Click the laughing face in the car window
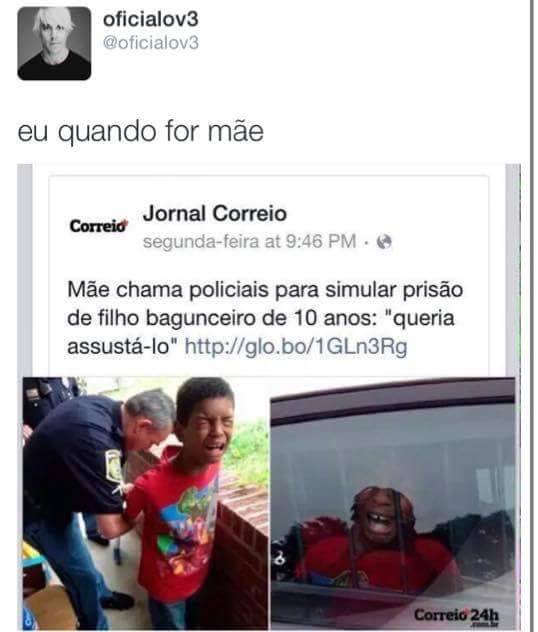The width and height of the screenshot is (538, 632). click(x=382, y=513)
